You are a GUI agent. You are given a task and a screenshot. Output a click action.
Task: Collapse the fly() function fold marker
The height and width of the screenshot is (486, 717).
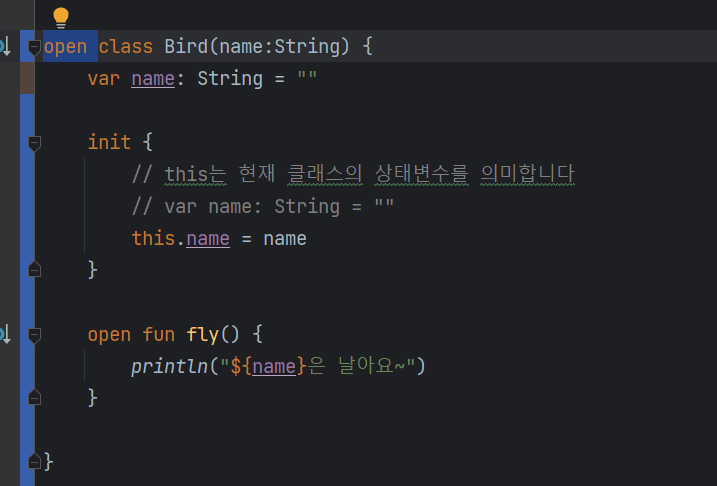tap(34, 335)
